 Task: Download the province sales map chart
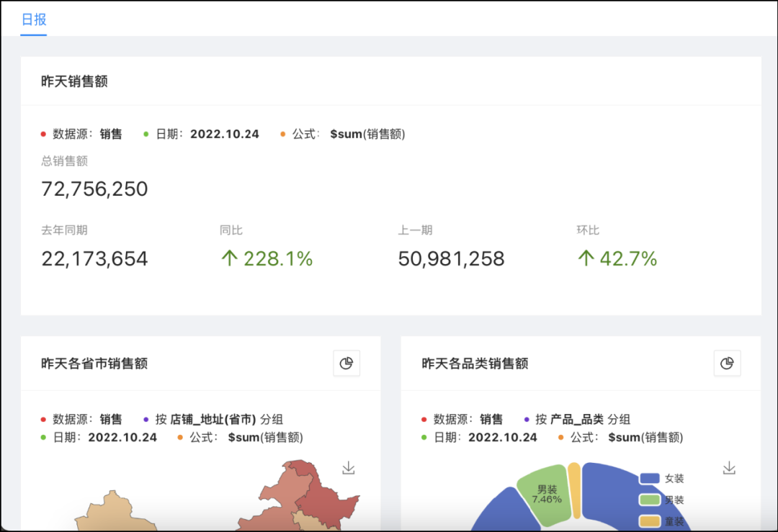(x=349, y=468)
